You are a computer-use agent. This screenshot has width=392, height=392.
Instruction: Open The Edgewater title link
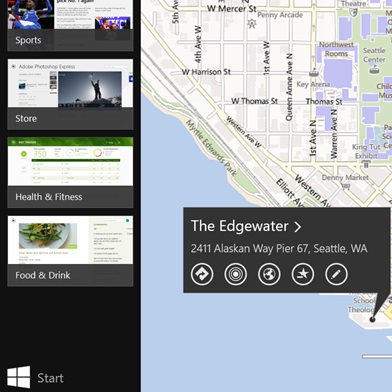point(240,226)
